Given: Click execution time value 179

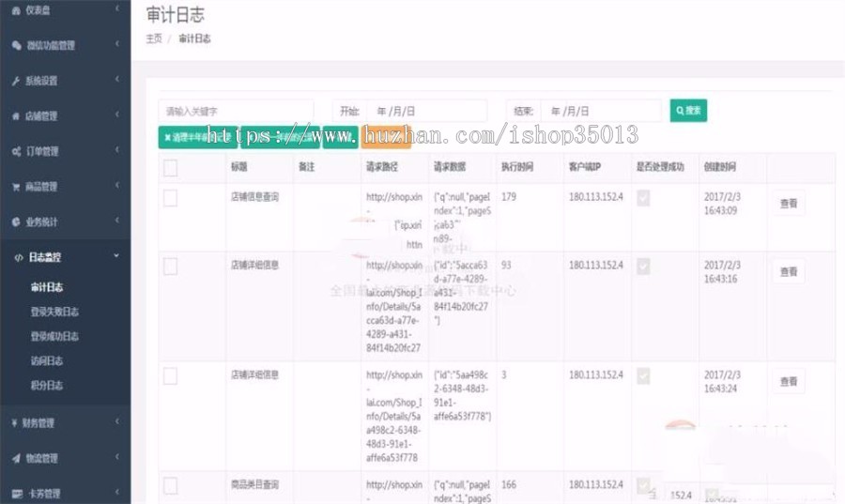Looking at the screenshot, I should [x=509, y=197].
